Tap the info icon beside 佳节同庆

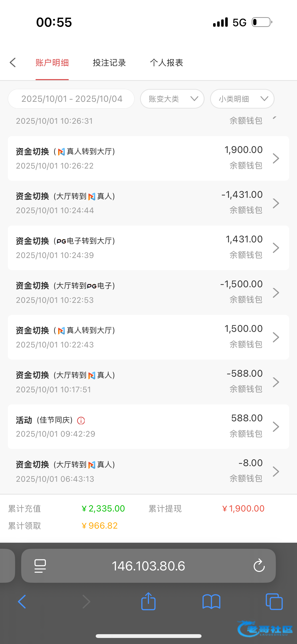coord(81,421)
